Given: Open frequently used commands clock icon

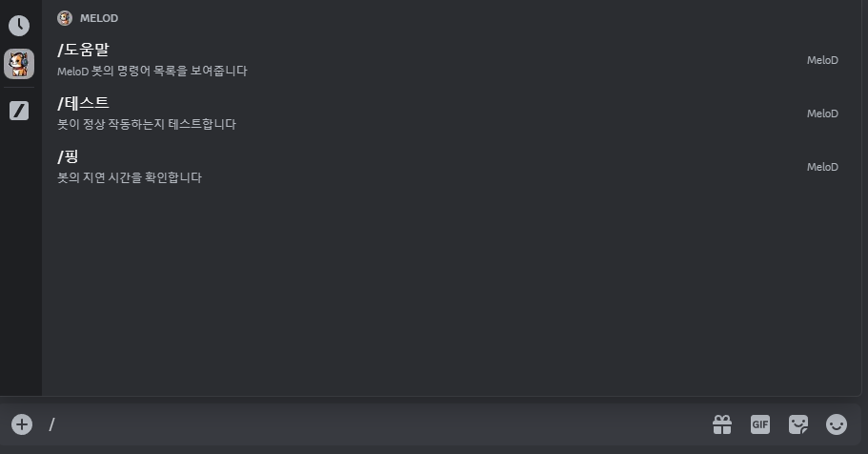Looking at the screenshot, I should [x=19, y=26].
